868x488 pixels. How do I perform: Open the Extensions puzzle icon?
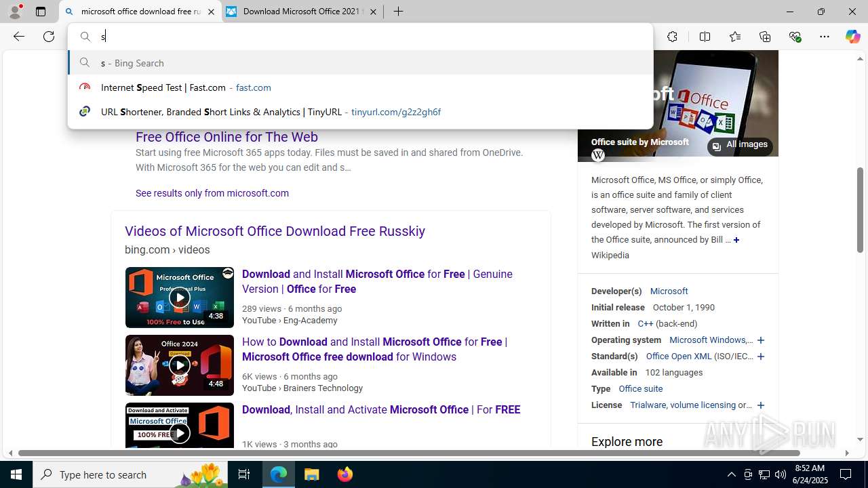672,37
